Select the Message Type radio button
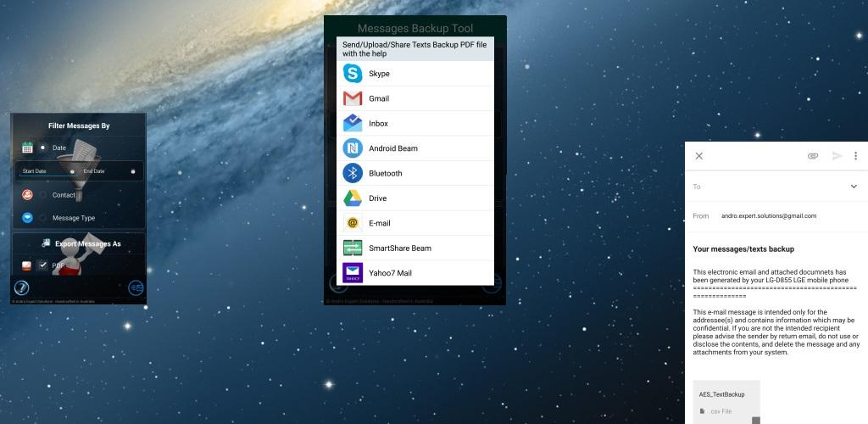Image resolution: width=868 pixels, height=424 pixels. tap(43, 218)
